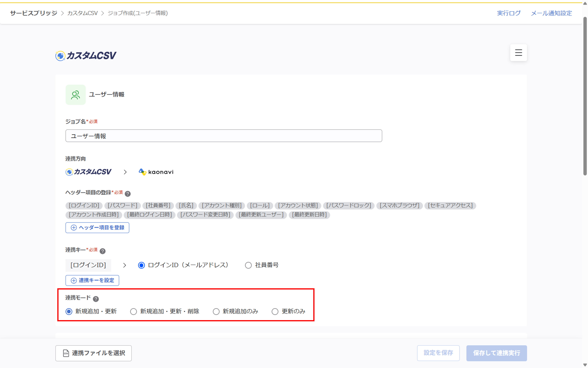
Task: Open help icon next to 連携キー
Action: [x=103, y=251]
